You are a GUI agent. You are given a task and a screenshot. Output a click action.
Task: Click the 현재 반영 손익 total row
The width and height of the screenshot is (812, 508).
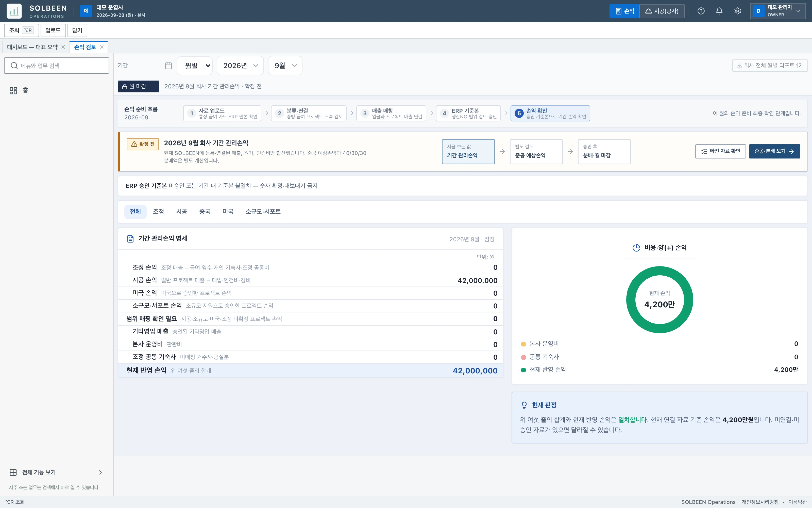click(310, 371)
